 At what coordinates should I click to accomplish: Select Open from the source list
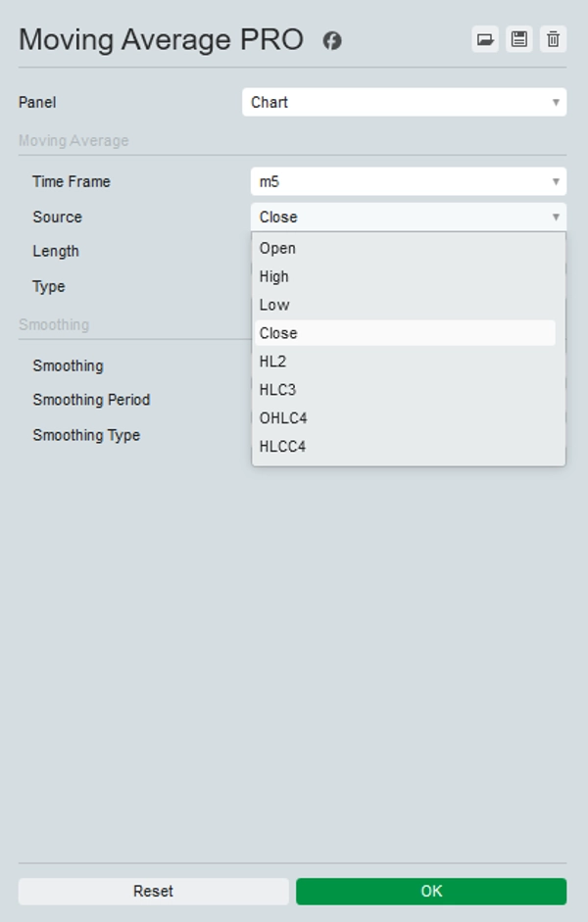pyautogui.click(x=278, y=248)
